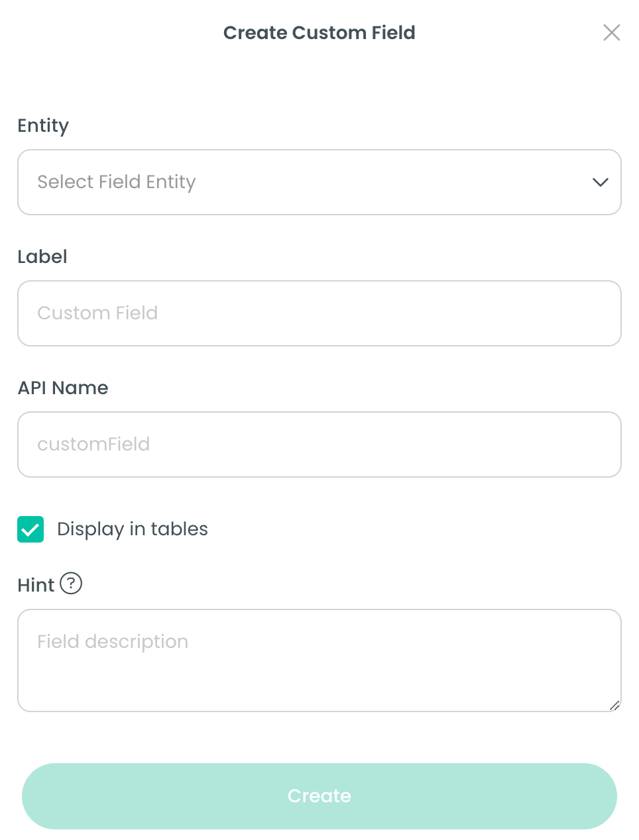This screenshot has width=639, height=840.
Task: Close the Create Custom Field dialog
Action: (611, 32)
